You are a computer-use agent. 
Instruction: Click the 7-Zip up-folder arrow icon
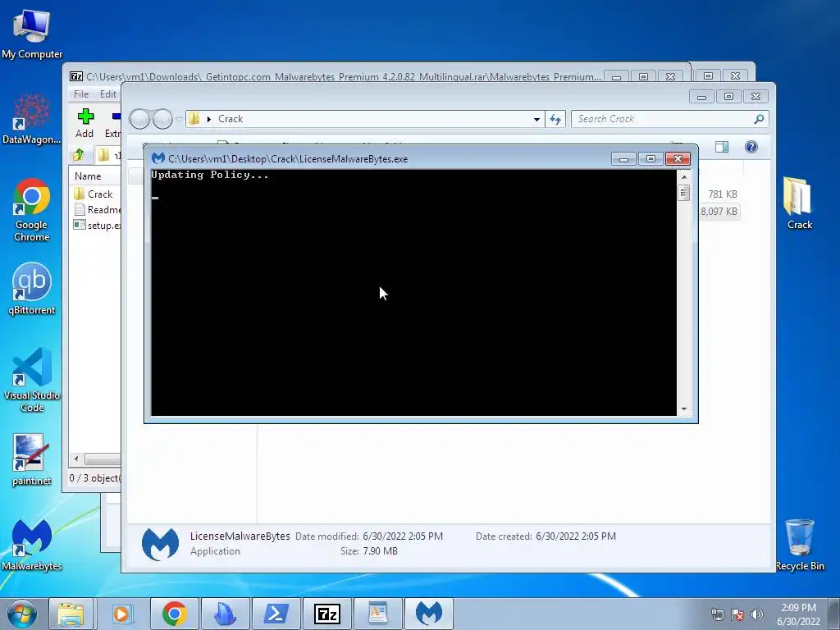coord(78,155)
